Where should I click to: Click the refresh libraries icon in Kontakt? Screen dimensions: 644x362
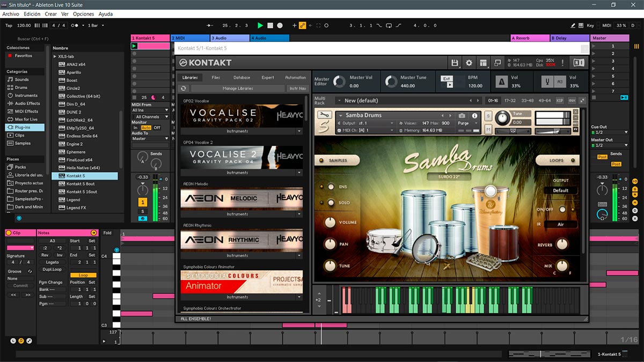[184, 88]
